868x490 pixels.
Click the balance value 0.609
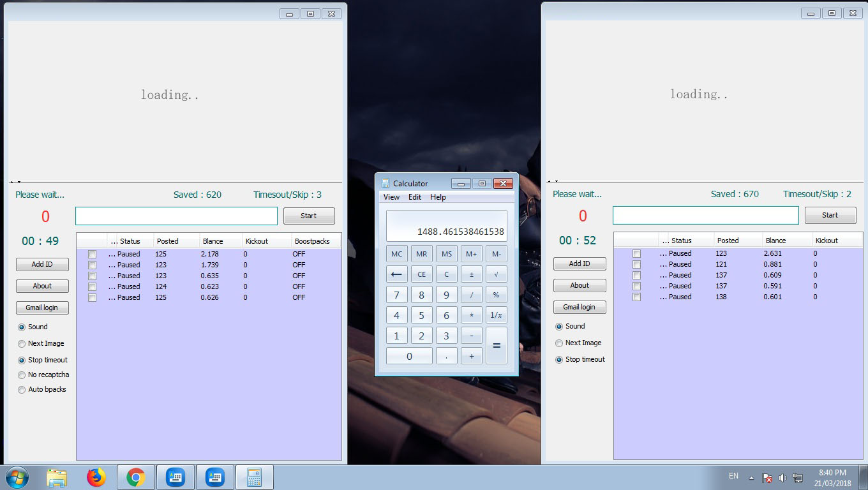click(773, 275)
